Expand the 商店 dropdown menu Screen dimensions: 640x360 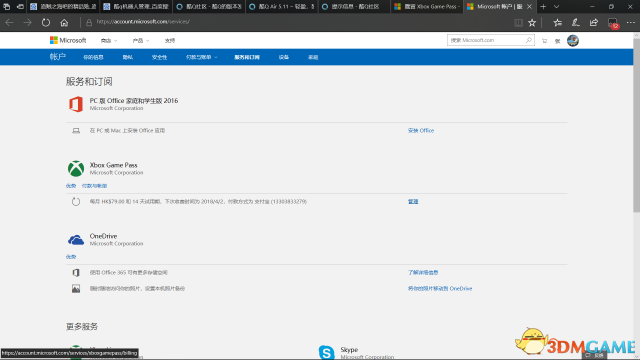(x=109, y=40)
